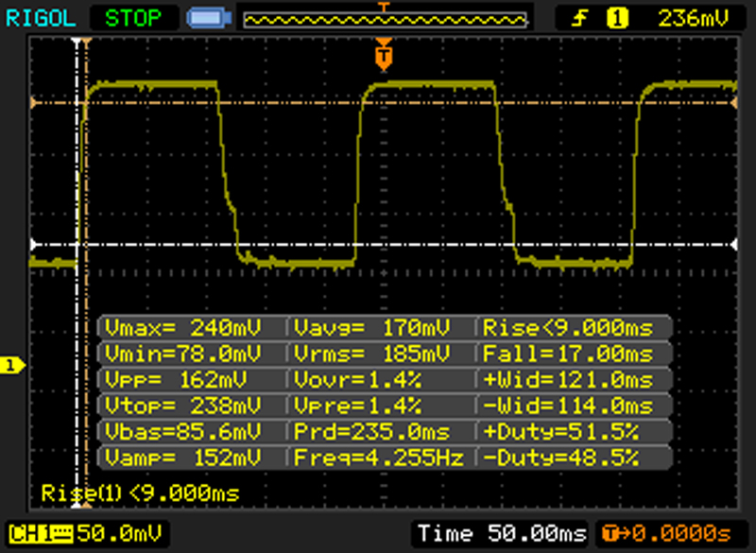
Task: Click the green STOP status indicator
Action: coord(133,18)
